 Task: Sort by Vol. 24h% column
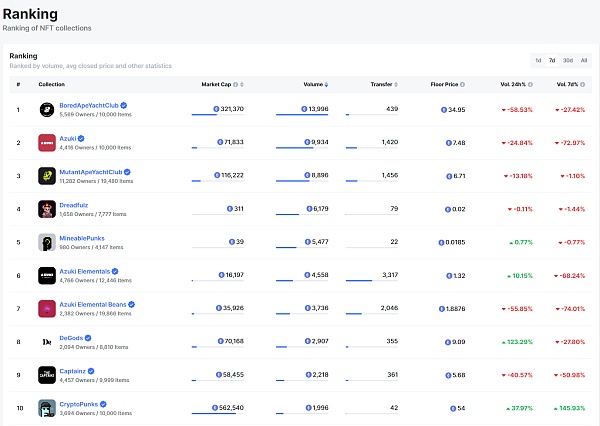point(512,84)
